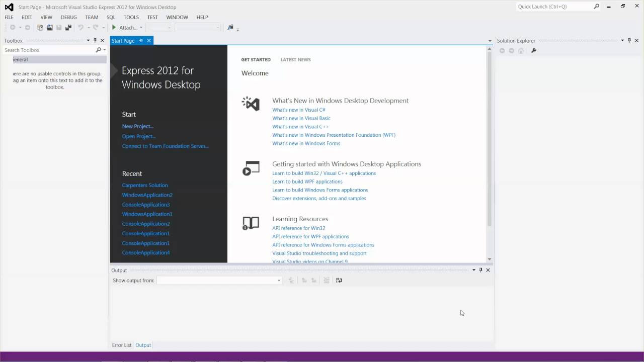Click the Search Toolbox magnifier icon

98,50
